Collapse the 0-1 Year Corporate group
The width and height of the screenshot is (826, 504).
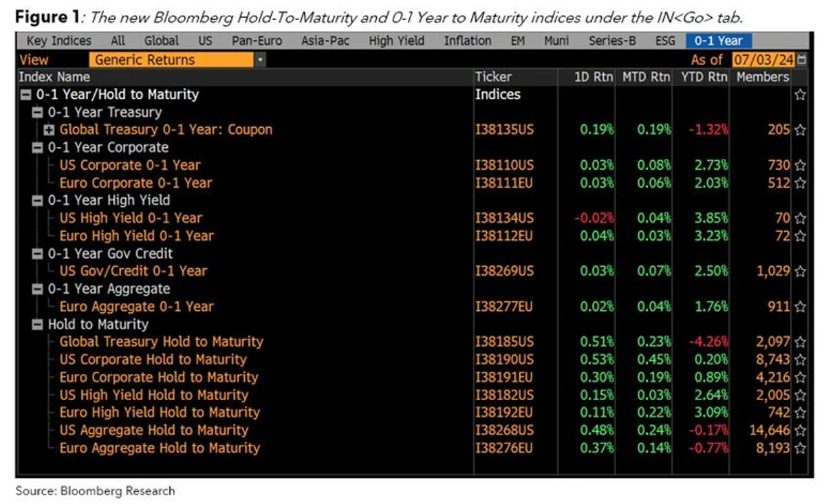coord(38,148)
